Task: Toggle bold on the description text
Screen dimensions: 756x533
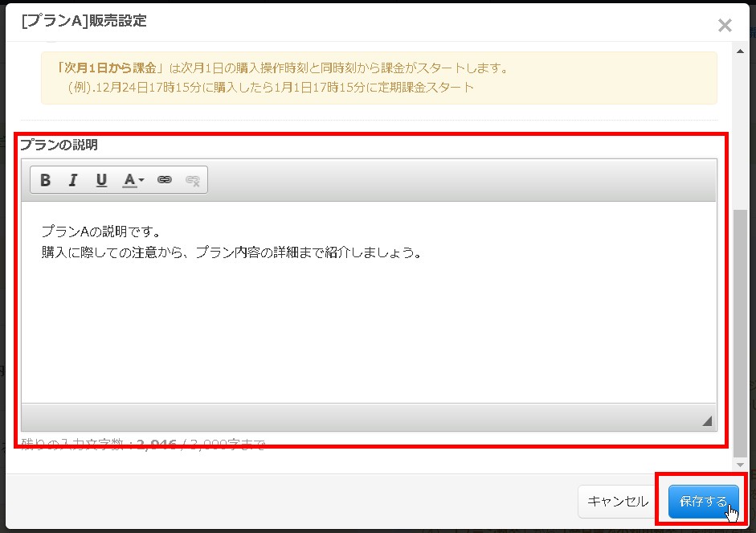Action: pos(45,179)
